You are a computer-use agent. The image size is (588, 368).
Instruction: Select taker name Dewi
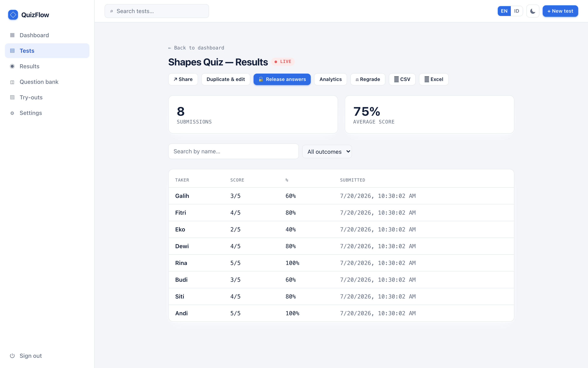(182, 246)
